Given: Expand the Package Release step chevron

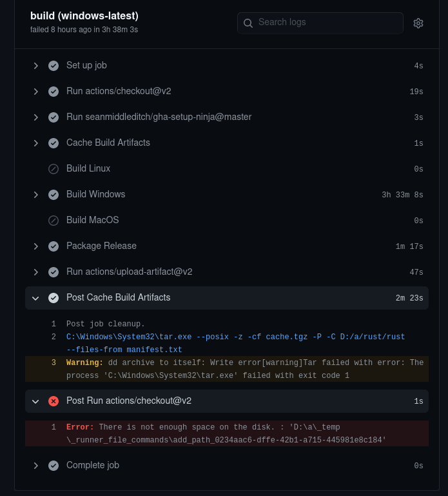Looking at the screenshot, I should click(x=35, y=246).
